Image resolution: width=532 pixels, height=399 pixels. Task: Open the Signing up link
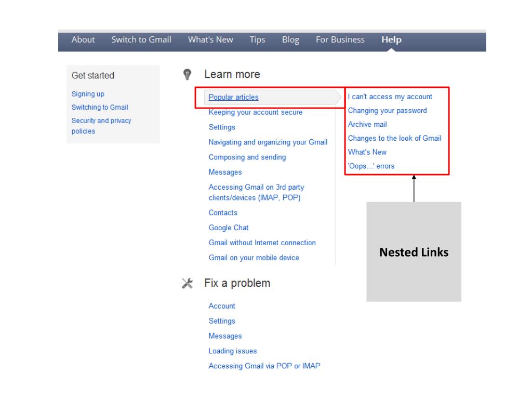point(88,94)
